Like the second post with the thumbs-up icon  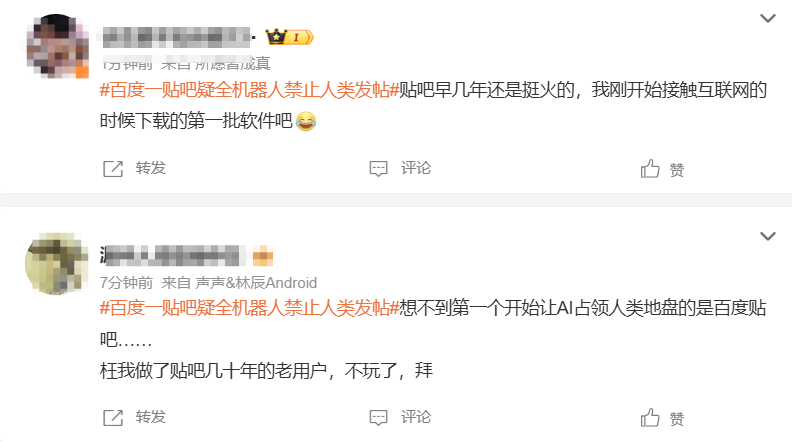click(x=650, y=417)
